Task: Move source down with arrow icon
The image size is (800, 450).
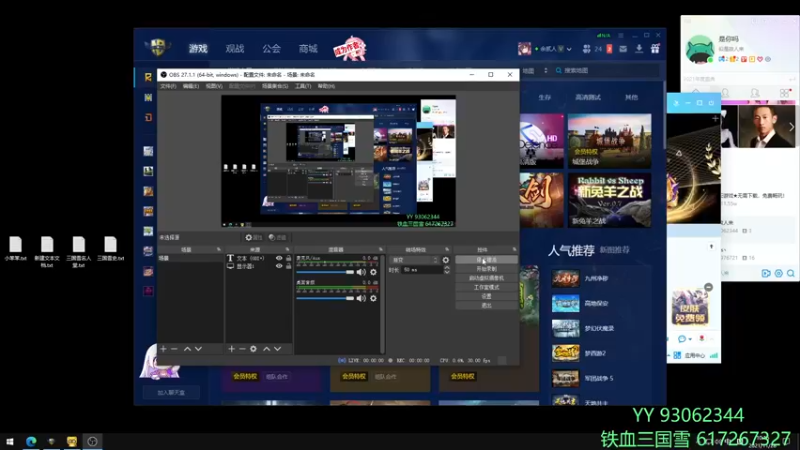Action: pyautogui.click(x=278, y=349)
